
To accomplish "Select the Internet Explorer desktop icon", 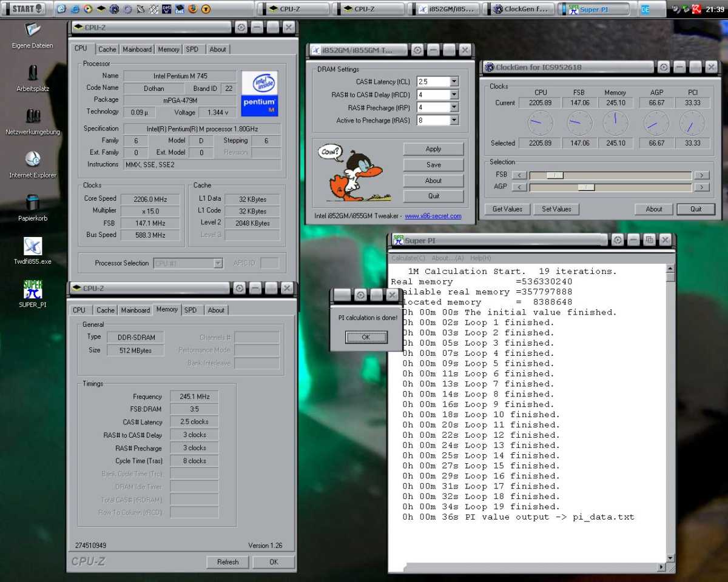I will pyautogui.click(x=32, y=165).
